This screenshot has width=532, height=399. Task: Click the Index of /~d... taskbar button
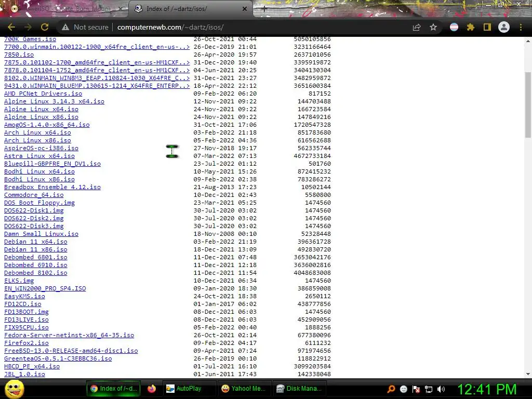click(x=114, y=389)
